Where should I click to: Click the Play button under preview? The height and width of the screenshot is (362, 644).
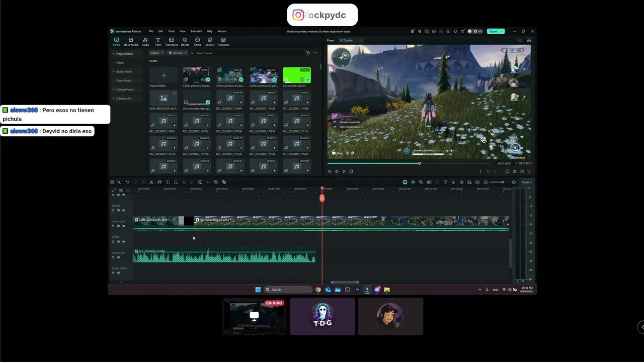coord(344,171)
